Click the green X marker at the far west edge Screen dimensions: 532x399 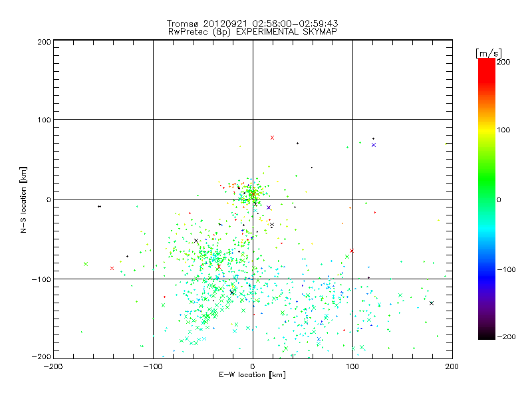tap(86, 264)
